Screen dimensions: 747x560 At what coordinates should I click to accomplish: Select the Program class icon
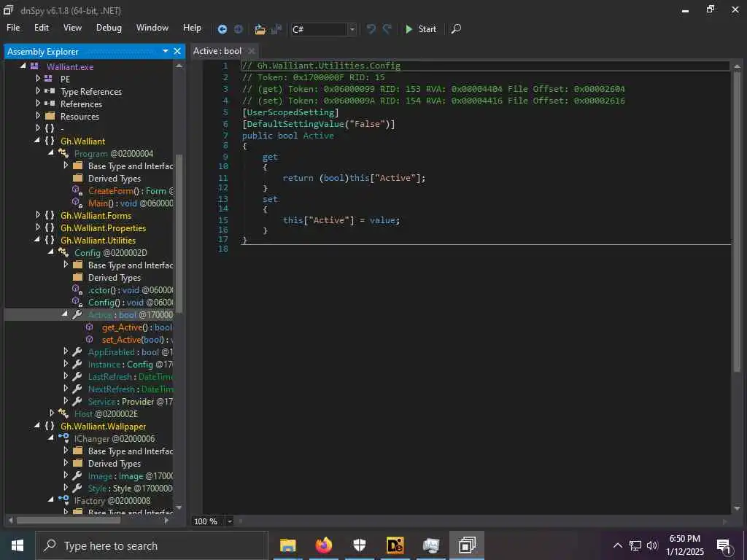click(63, 153)
